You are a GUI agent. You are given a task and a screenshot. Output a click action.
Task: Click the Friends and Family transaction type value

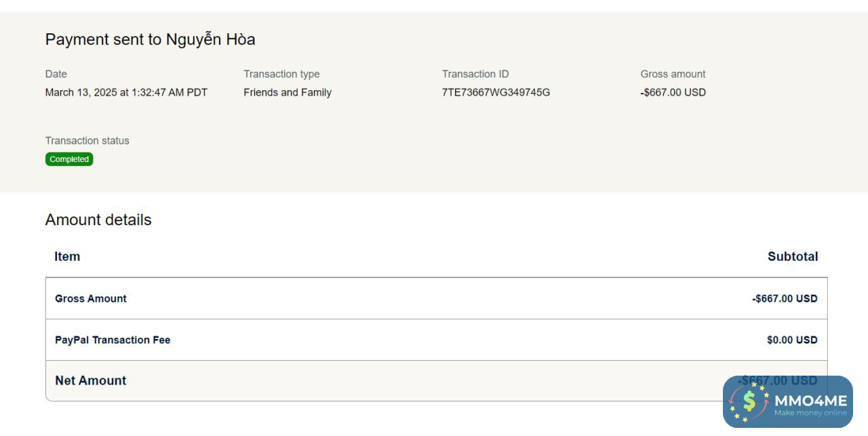(x=288, y=92)
